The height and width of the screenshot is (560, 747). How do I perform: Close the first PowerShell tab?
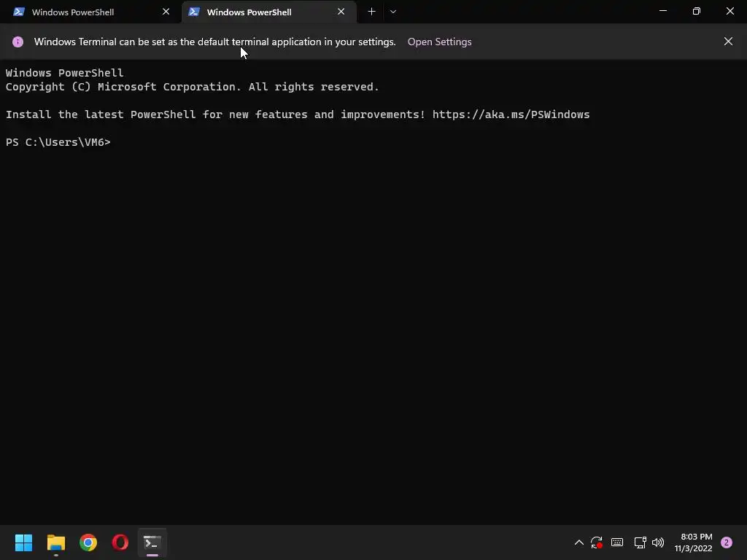point(166,12)
